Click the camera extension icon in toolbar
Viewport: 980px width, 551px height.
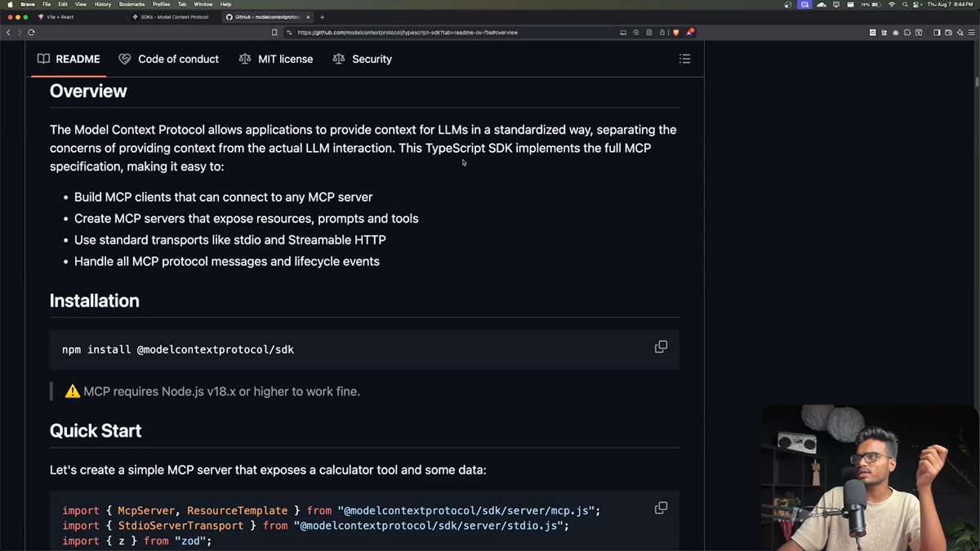coord(896,33)
